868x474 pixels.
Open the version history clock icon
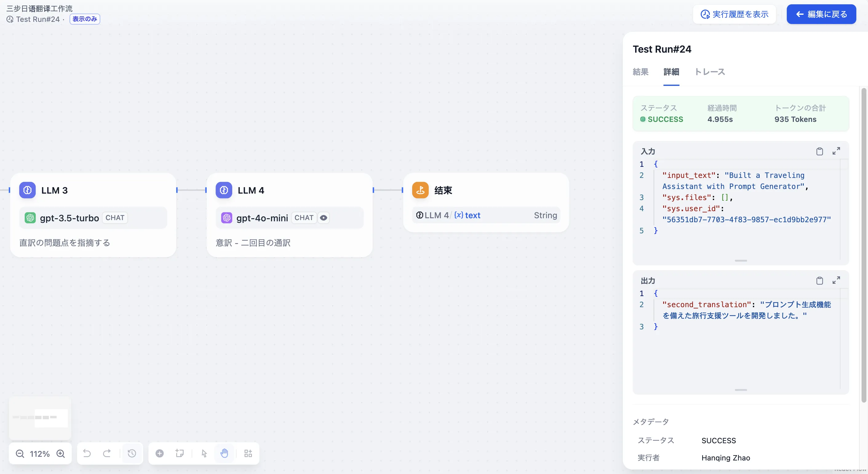click(132, 453)
